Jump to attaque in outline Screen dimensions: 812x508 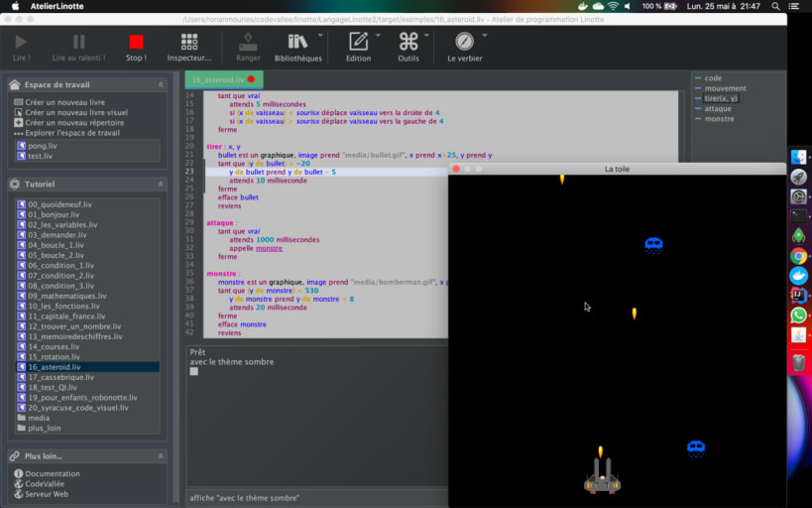pos(718,108)
